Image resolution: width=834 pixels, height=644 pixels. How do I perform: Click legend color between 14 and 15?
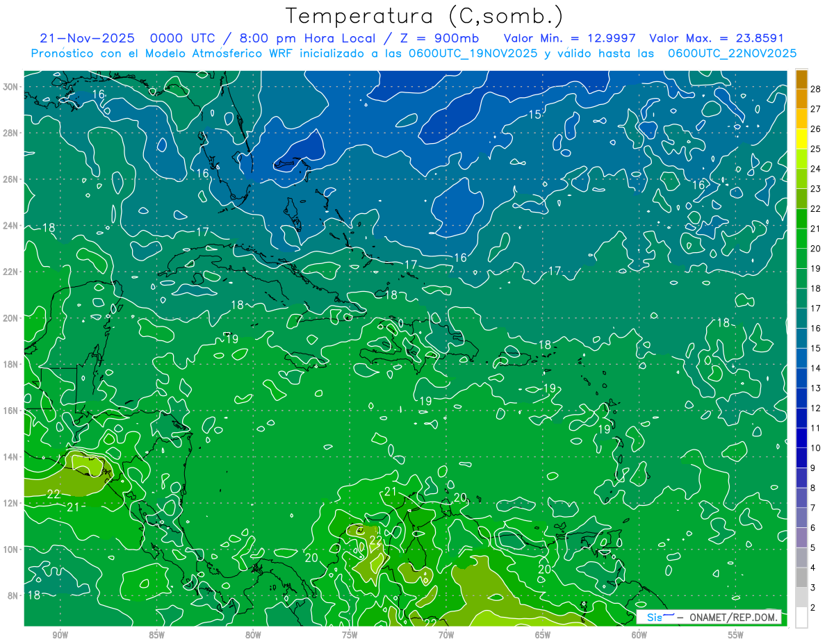point(801,358)
